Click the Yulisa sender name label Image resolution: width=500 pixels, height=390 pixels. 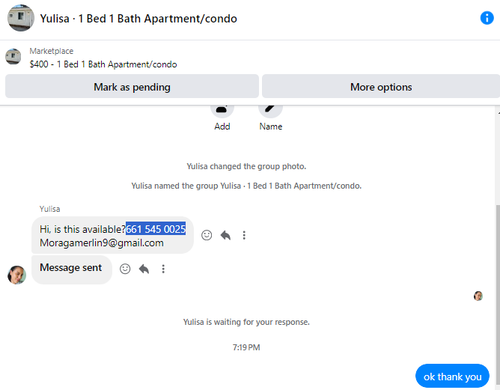(x=50, y=209)
